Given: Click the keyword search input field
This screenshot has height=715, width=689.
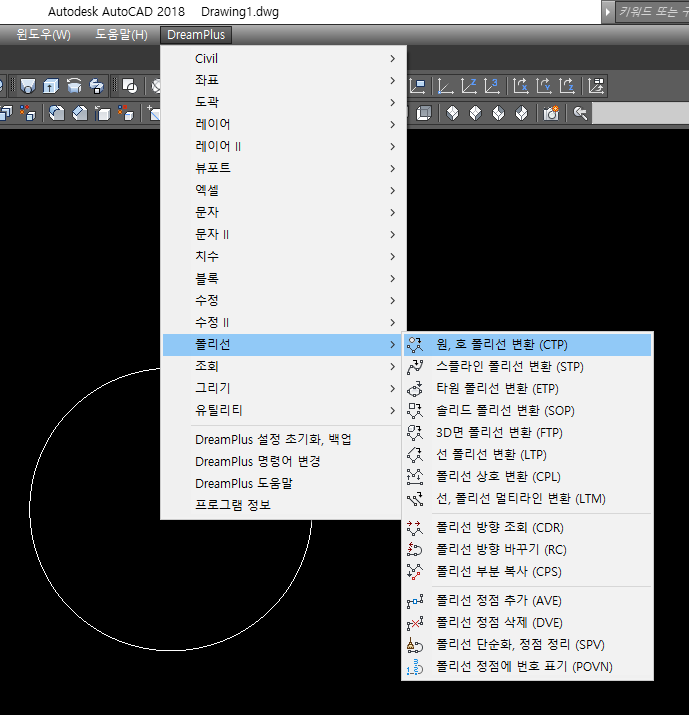Looking at the screenshot, I should (x=652, y=12).
